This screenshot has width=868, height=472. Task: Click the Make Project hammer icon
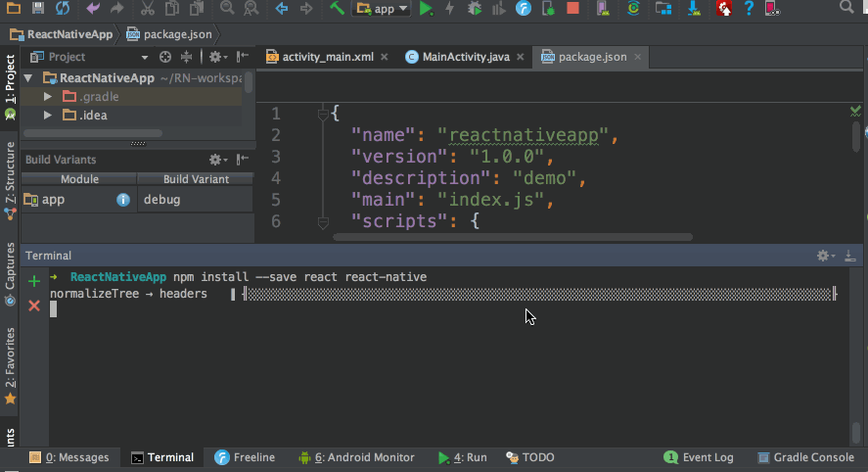click(x=337, y=9)
